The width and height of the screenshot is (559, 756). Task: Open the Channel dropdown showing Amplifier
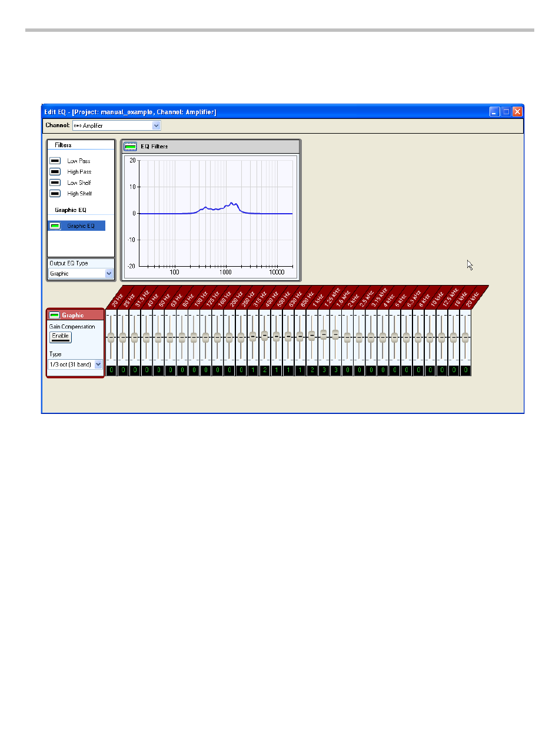pos(116,125)
